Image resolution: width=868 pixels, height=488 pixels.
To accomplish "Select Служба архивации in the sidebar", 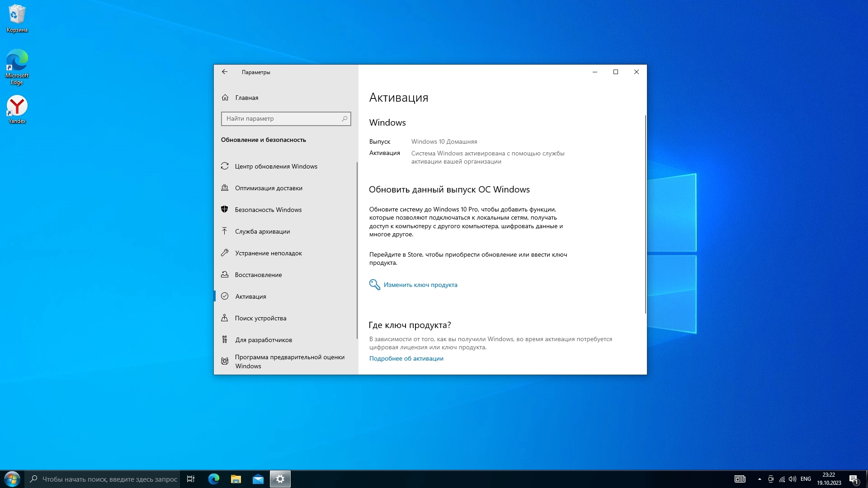I will pos(262,231).
